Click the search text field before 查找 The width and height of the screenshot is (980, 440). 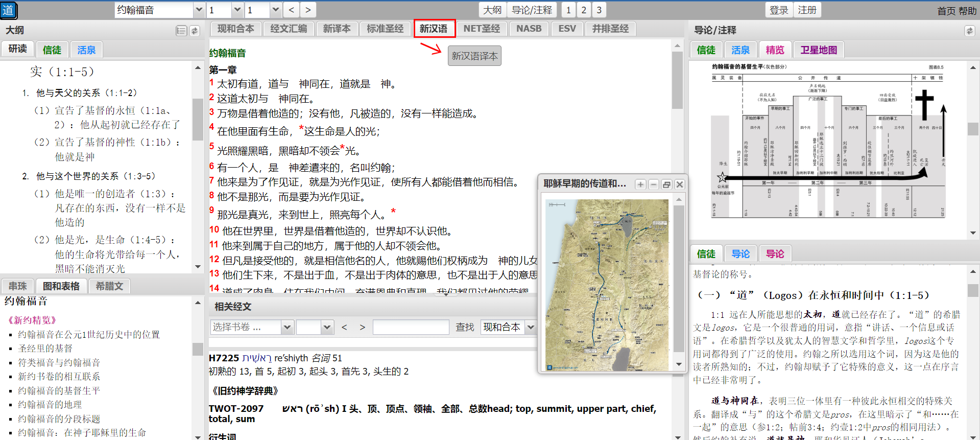(411, 327)
